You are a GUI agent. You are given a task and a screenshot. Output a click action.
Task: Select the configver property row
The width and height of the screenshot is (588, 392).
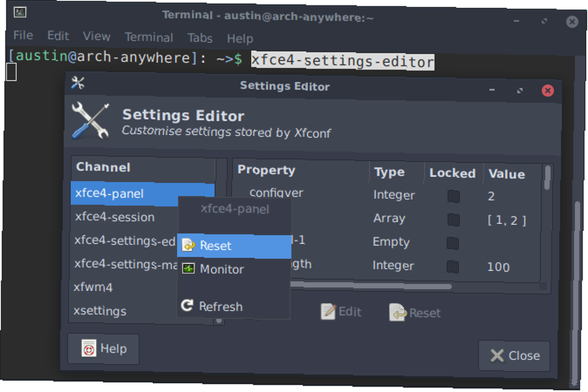(387, 195)
